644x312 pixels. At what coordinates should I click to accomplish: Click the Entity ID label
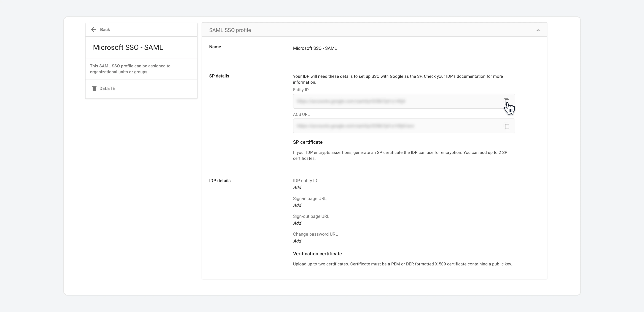301,90
